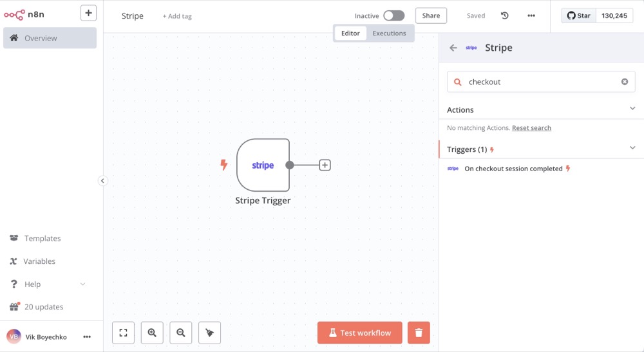Click the Stripe panel header title

point(498,48)
